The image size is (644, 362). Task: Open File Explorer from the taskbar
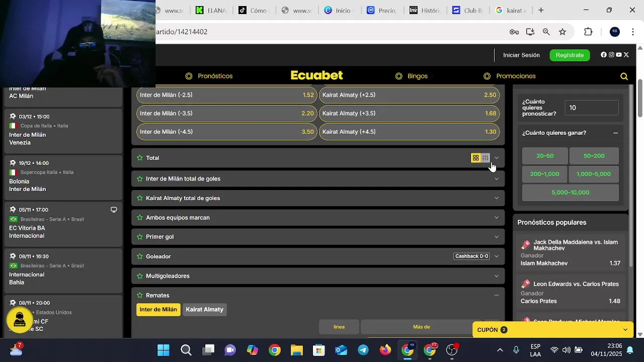click(x=297, y=350)
